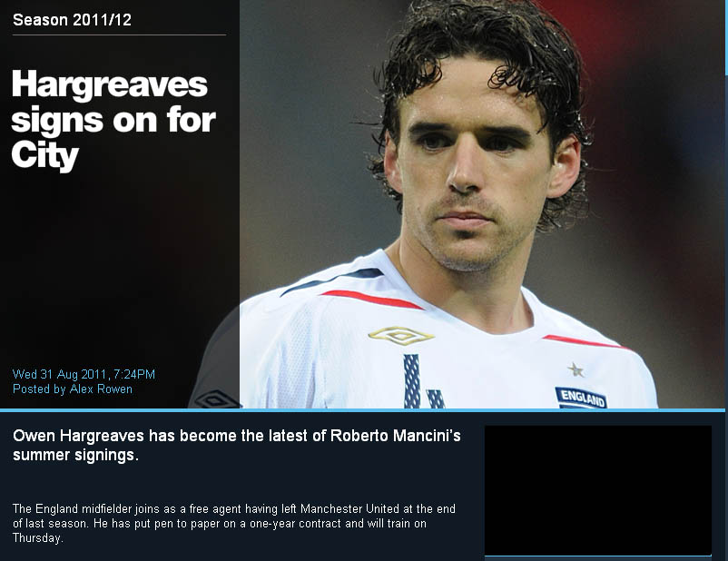Click the black video player box

click(x=598, y=490)
